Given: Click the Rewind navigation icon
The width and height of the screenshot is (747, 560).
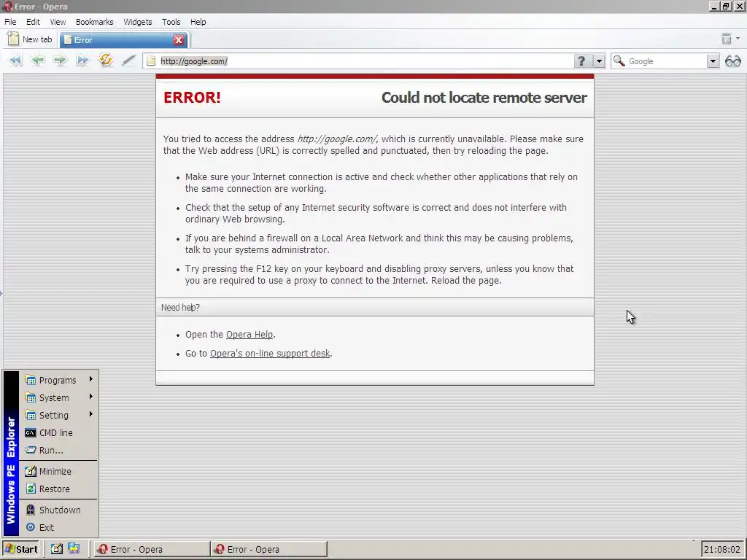Looking at the screenshot, I should [16, 61].
